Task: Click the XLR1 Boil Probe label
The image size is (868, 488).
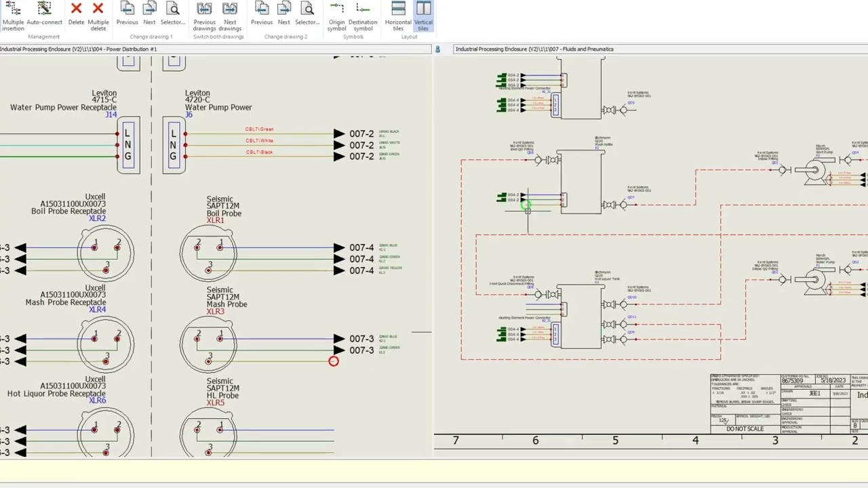Action: [x=215, y=220]
